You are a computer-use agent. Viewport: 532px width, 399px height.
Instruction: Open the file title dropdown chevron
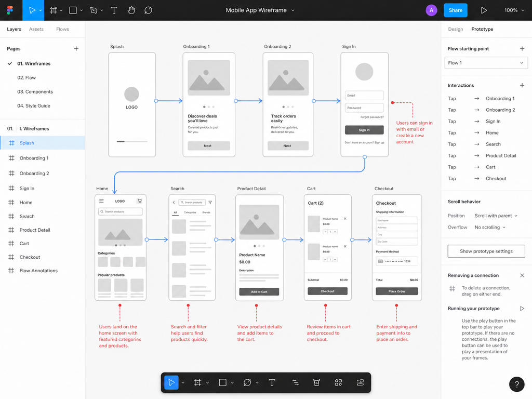pos(293,10)
